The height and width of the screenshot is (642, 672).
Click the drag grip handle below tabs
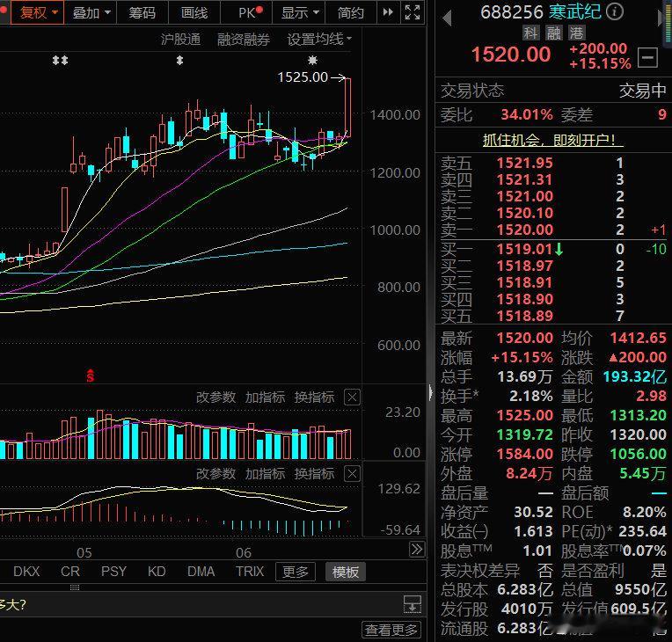coord(75,587)
